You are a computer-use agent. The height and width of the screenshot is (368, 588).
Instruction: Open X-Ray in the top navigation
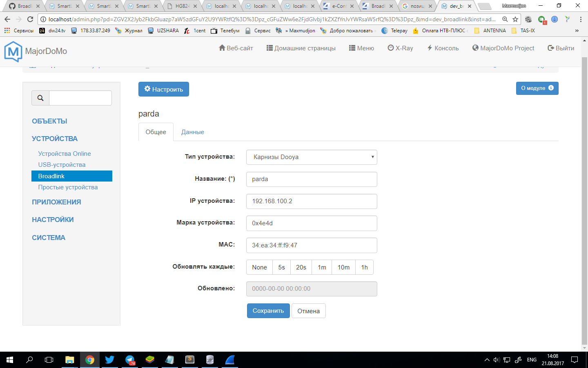coord(400,48)
